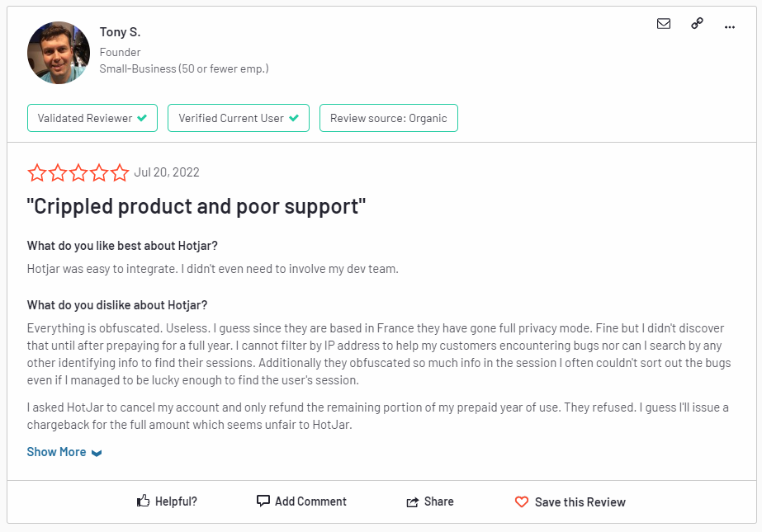Screen dimensions: 762x532
Task: Copy review link via chain icon
Action: tap(697, 24)
